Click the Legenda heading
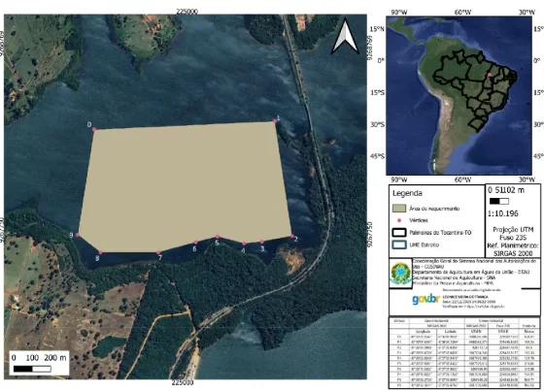The width and height of the screenshot is (544, 392). click(x=407, y=193)
